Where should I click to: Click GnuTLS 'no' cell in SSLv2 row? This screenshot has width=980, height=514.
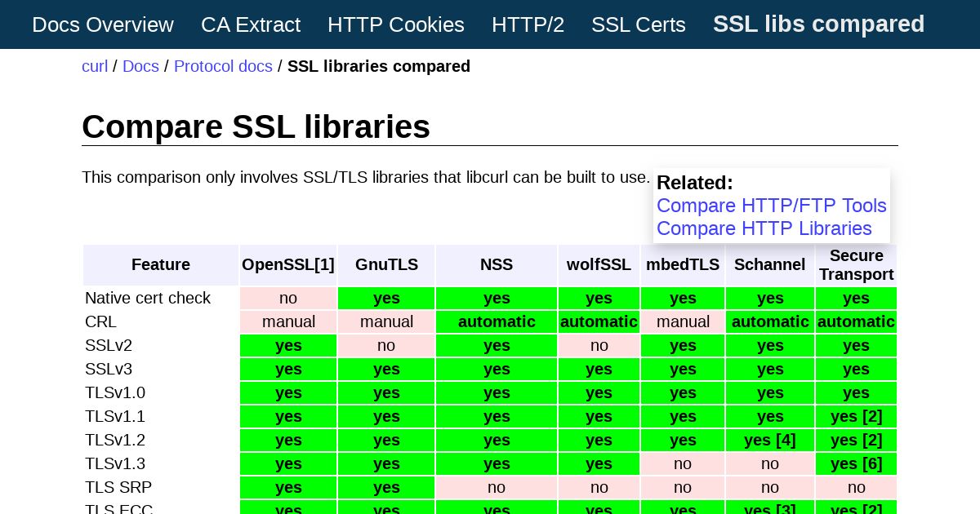[386, 345]
